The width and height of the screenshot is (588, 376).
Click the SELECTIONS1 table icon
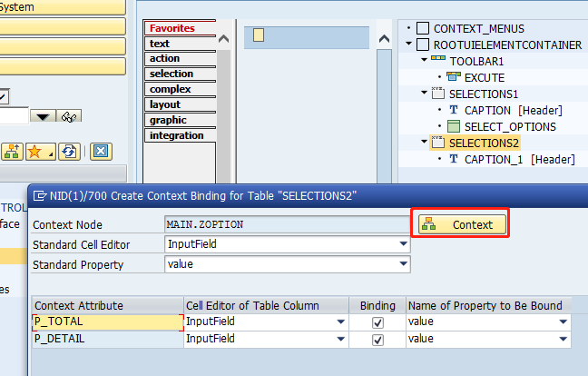click(437, 93)
